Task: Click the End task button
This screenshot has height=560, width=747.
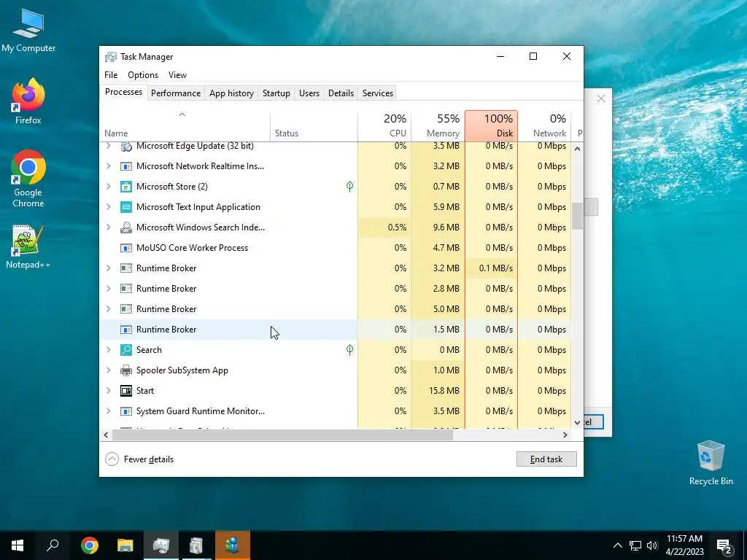Action: click(546, 459)
